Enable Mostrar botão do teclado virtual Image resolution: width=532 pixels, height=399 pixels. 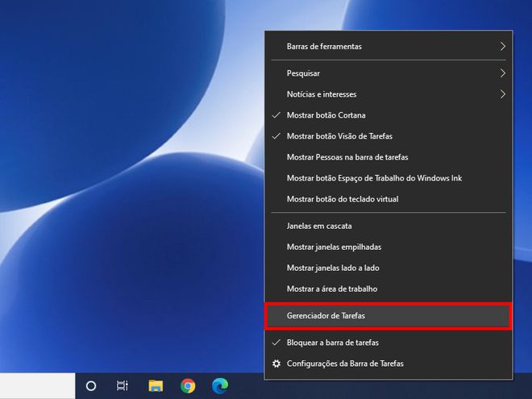tap(389, 199)
